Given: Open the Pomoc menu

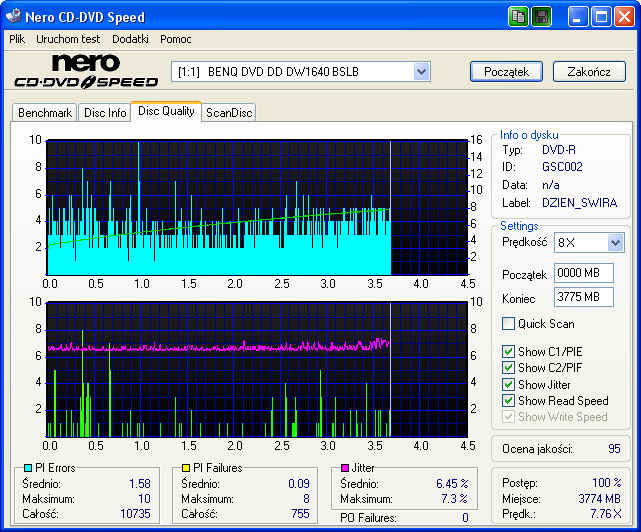Looking at the screenshot, I should 175,39.
